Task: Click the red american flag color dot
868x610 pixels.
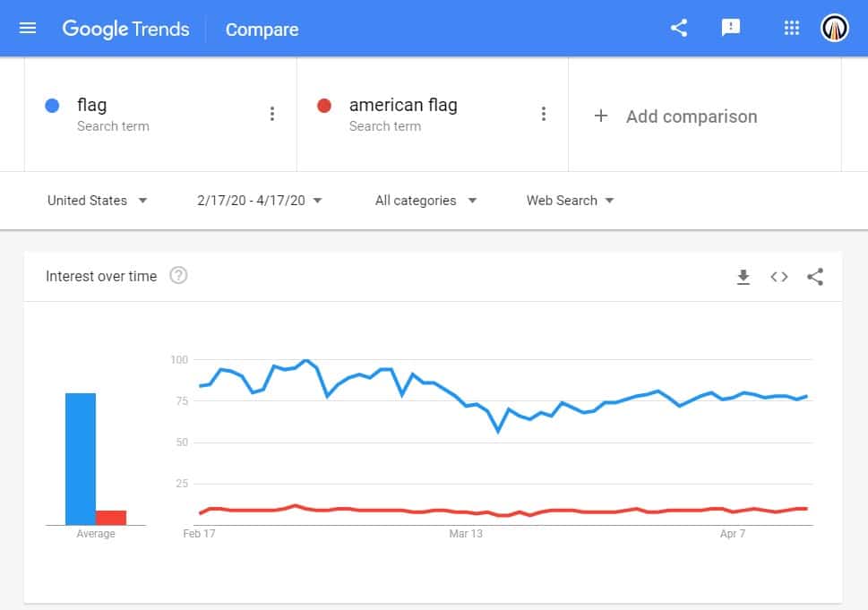Action: pos(324,106)
